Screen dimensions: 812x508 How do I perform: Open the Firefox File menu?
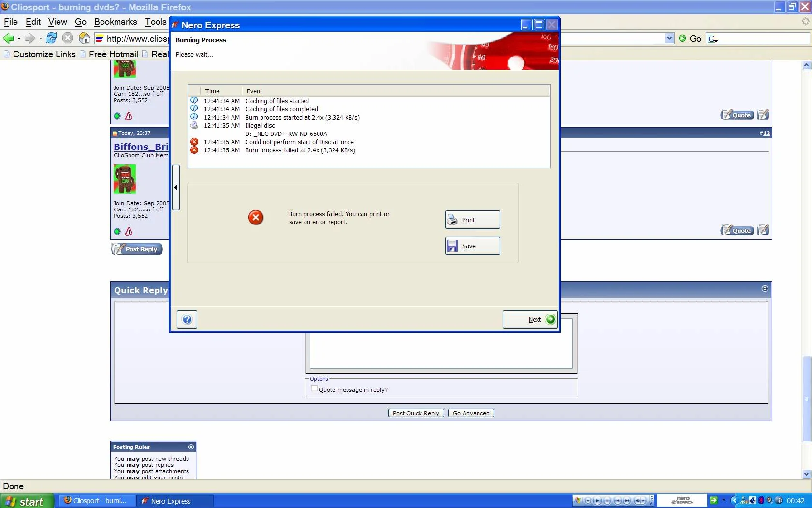point(11,22)
